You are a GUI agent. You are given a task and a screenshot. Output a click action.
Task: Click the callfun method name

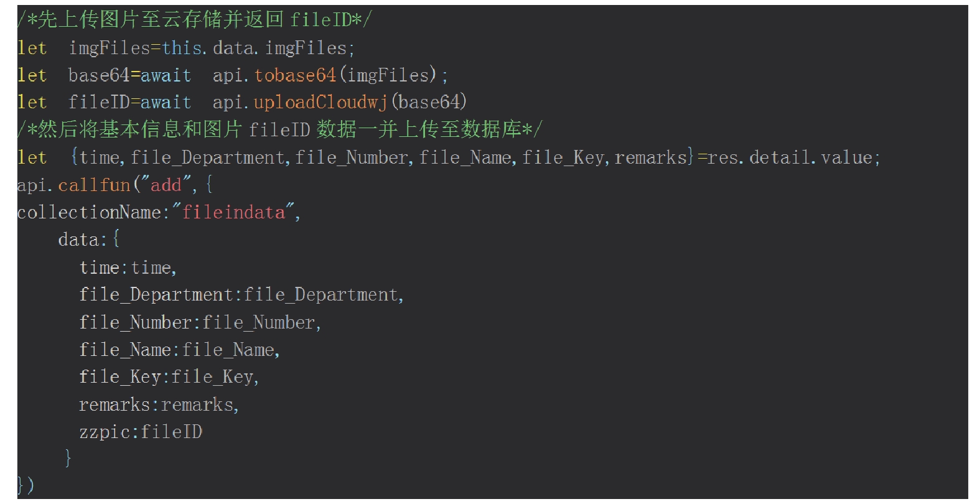[94, 185]
